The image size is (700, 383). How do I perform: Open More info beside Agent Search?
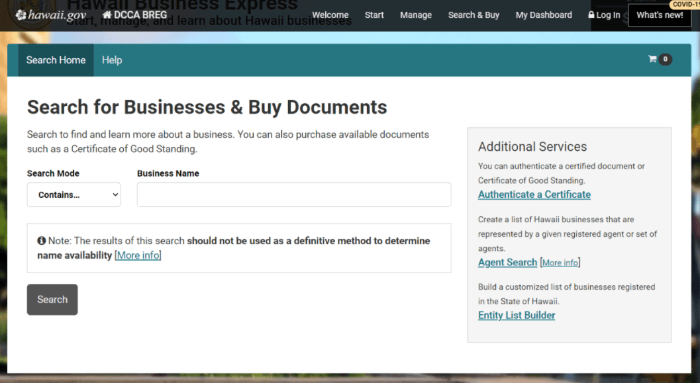pyautogui.click(x=560, y=262)
